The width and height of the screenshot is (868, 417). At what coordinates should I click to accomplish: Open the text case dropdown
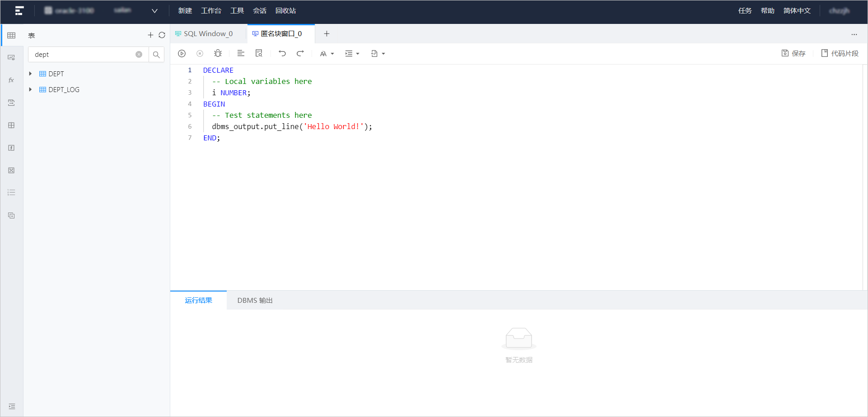pos(327,54)
